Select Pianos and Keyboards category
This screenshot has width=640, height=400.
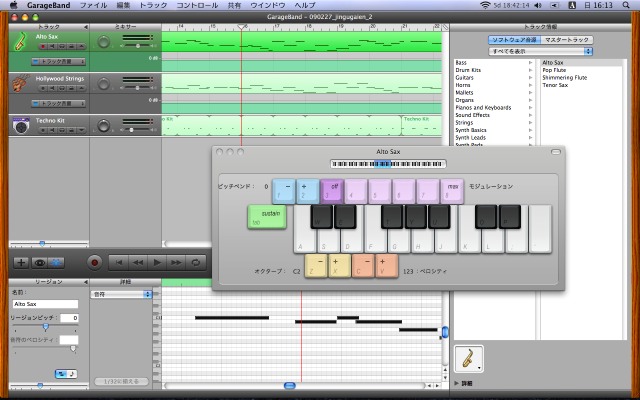pos(494,108)
